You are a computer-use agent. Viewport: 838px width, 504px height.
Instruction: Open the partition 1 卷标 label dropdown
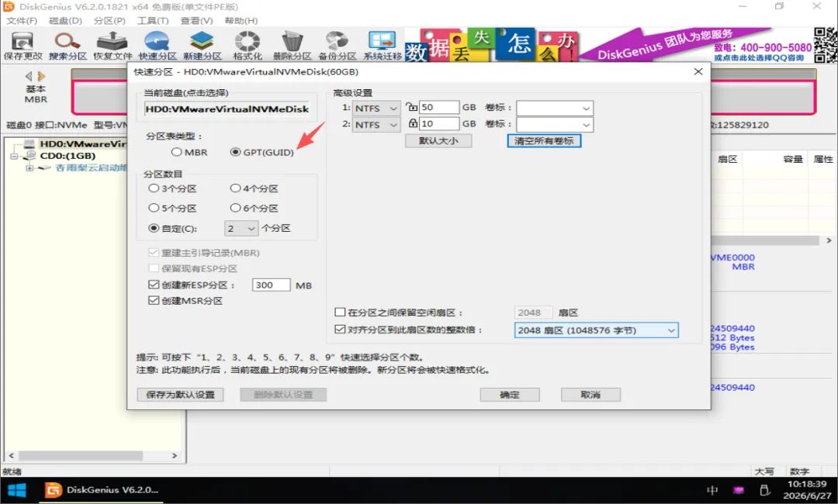[555, 108]
